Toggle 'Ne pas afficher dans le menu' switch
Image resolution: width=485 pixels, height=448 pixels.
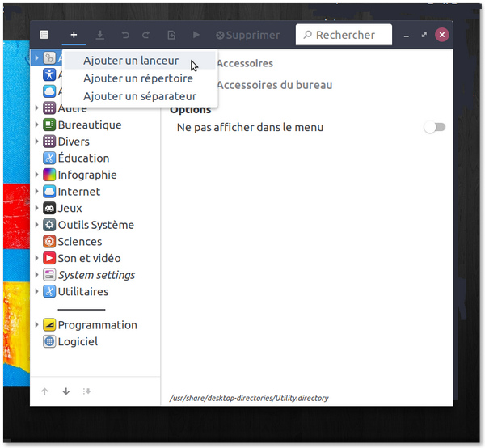(435, 127)
